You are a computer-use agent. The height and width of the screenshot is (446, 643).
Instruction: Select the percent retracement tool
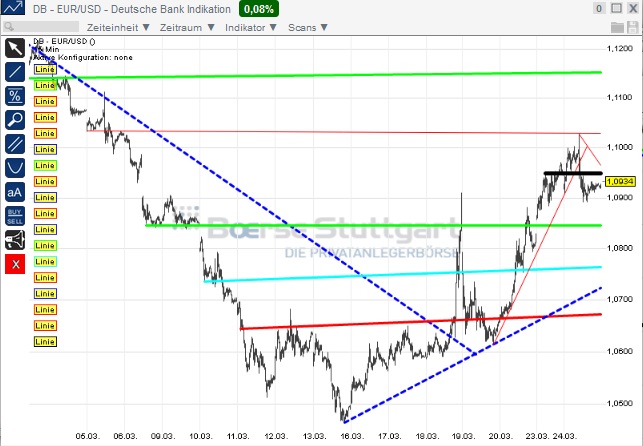[x=15, y=96]
